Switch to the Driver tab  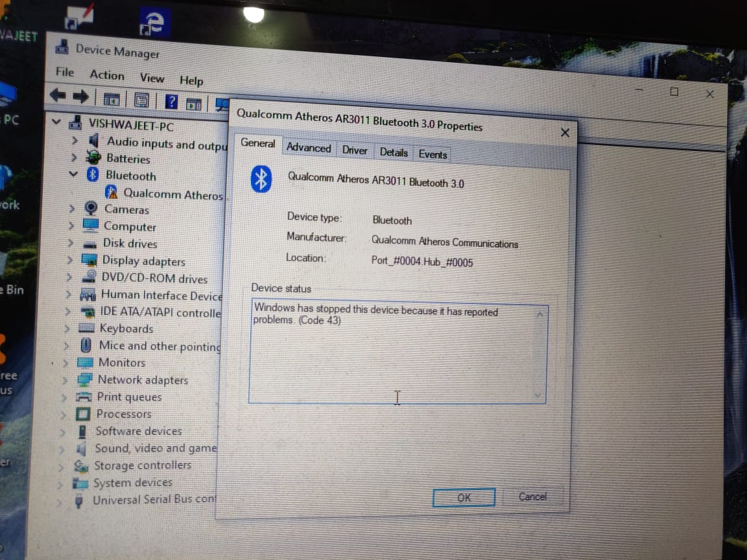(355, 150)
